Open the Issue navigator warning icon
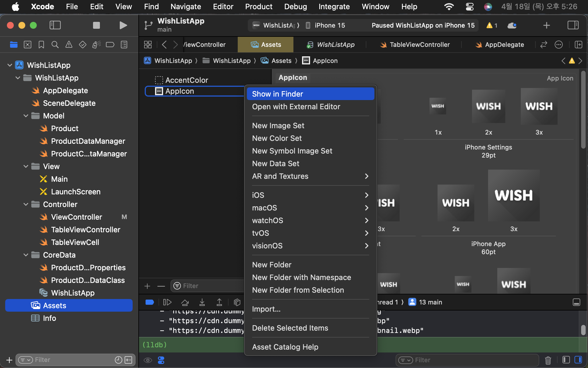The image size is (588, 368). coord(69,45)
